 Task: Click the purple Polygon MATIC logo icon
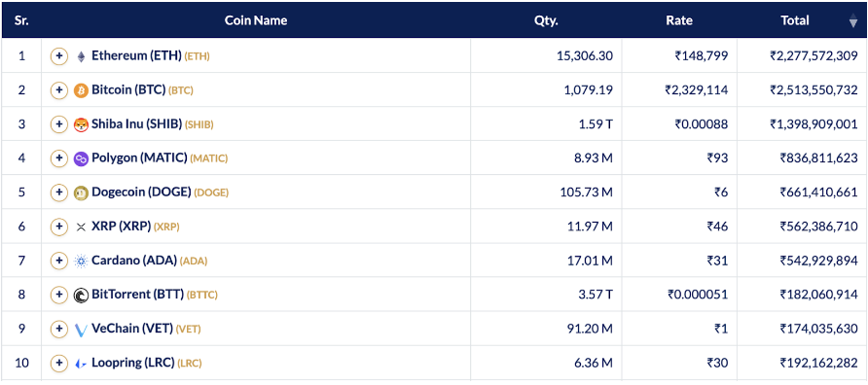coord(81,158)
